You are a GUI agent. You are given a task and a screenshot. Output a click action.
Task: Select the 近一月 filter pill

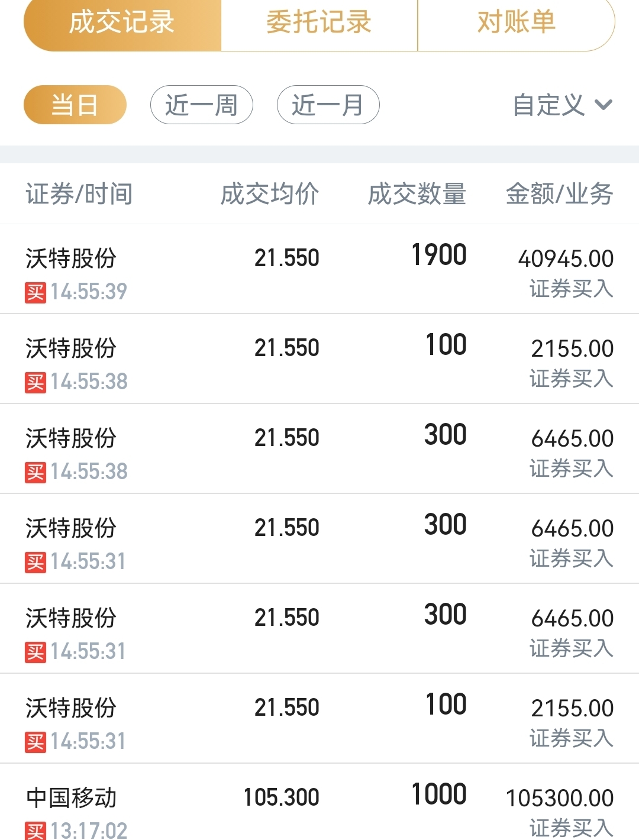coord(328,105)
